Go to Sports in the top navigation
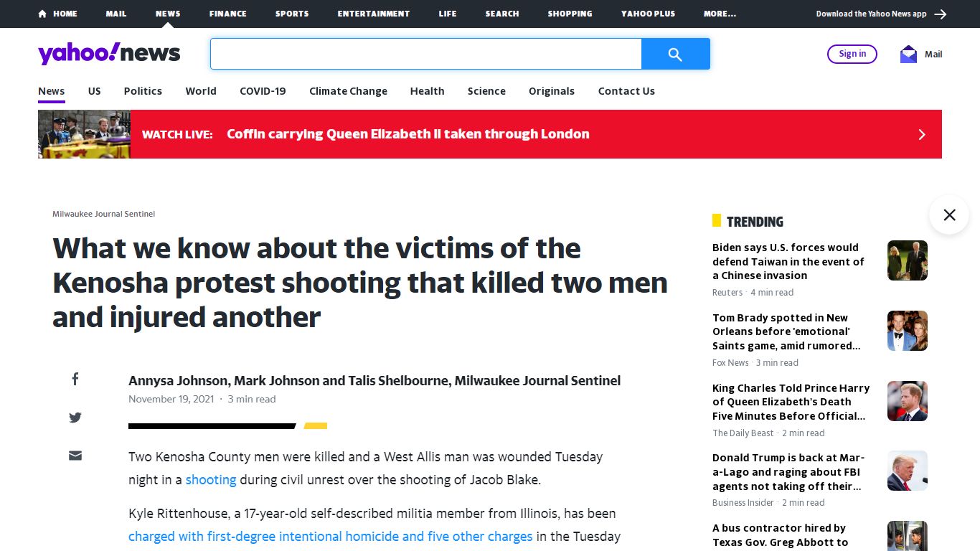980x551 pixels. pyautogui.click(x=292, y=14)
